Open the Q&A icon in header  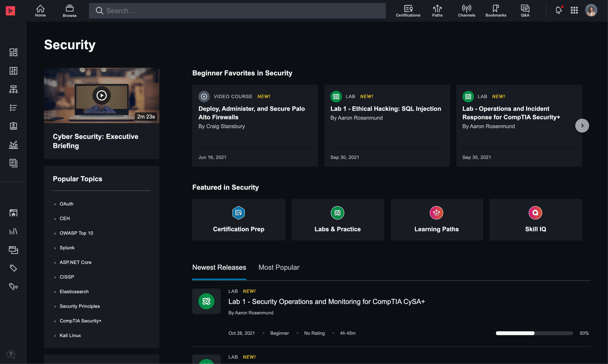525,11
